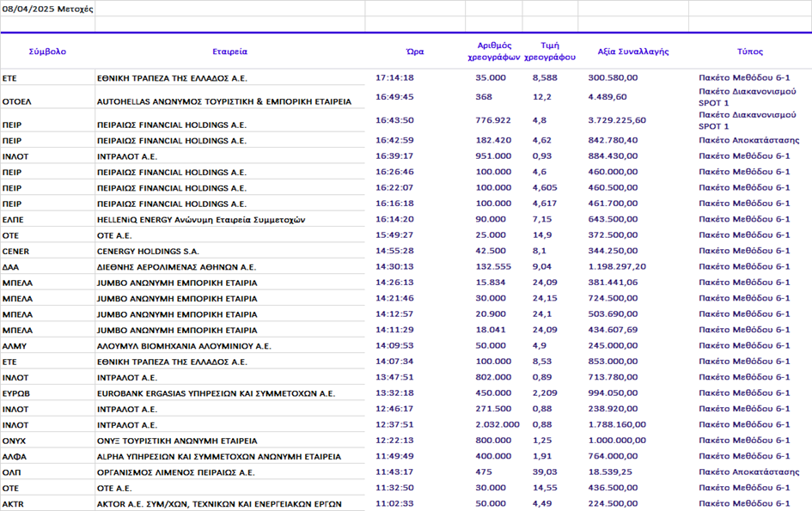812x511 pixels.
Task: Click the Σύμβολο column header
Action: (47, 52)
